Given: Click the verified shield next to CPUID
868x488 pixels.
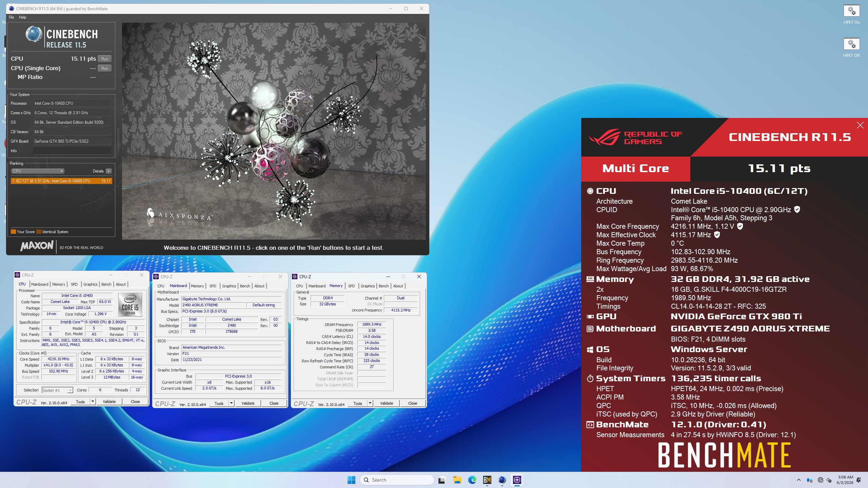Looking at the screenshot, I should click(x=797, y=209).
